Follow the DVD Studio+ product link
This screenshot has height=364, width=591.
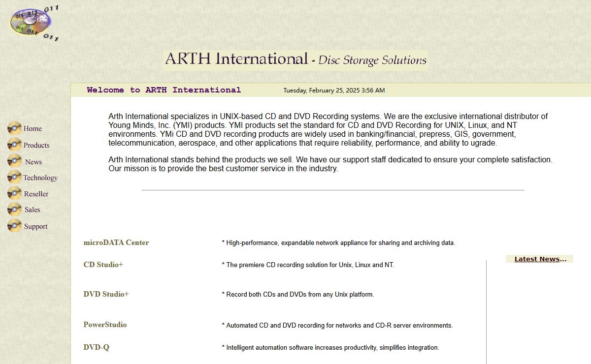[106, 294]
